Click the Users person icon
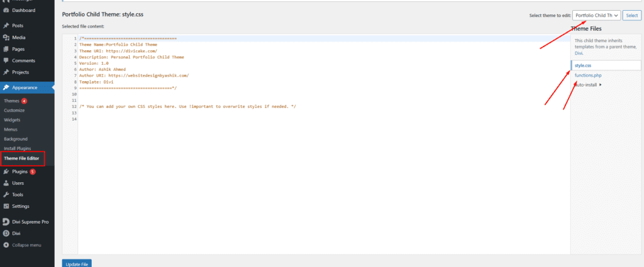This screenshot has width=644, height=267. (6, 183)
